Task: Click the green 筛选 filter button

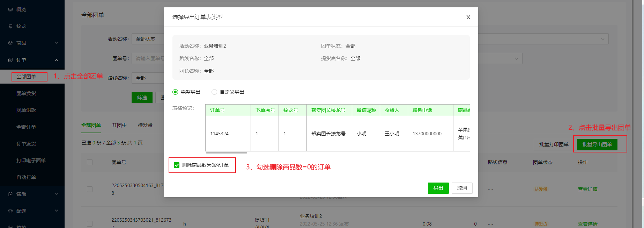Action: pyautogui.click(x=142, y=98)
